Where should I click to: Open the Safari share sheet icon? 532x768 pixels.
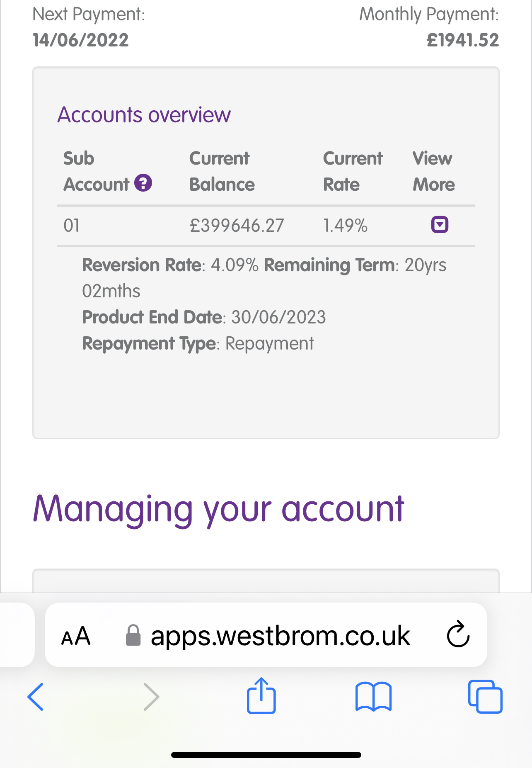(x=261, y=695)
